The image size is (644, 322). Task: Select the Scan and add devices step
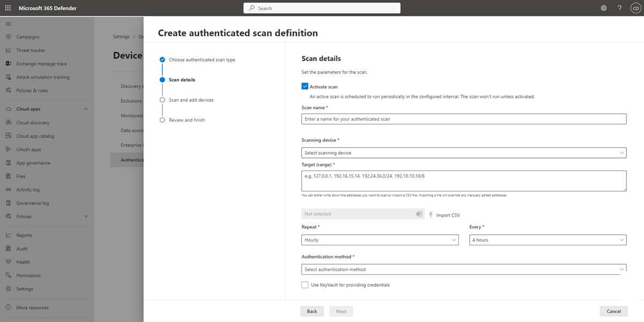tap(191, 100)
